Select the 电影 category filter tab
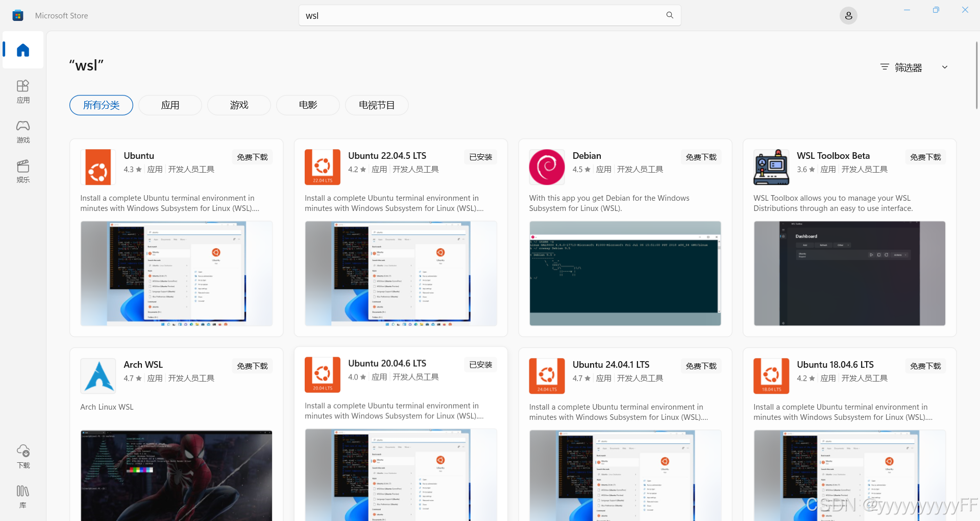This screenshot has height=521, width=980. (308, 105)
